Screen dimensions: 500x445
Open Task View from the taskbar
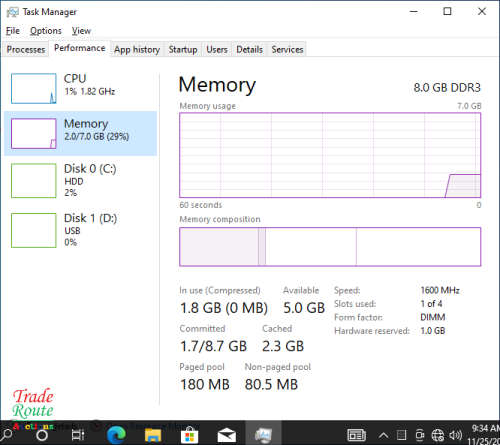point(78,435)
